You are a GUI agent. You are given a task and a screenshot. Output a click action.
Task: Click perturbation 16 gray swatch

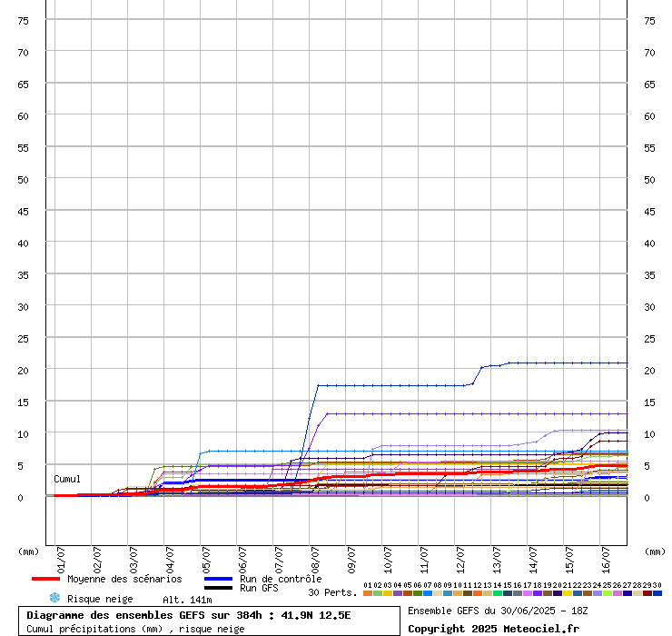pyautogui.click(x=518, y=593)
